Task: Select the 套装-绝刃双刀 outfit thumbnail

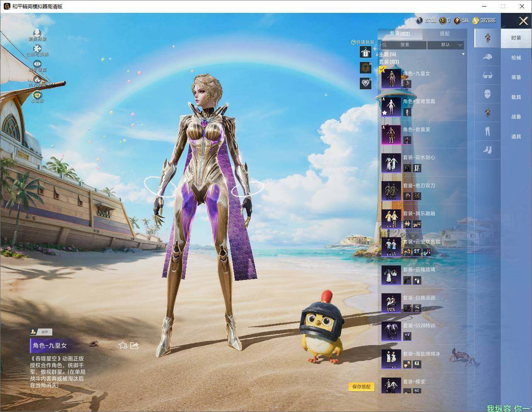Action: click(391, 191)
